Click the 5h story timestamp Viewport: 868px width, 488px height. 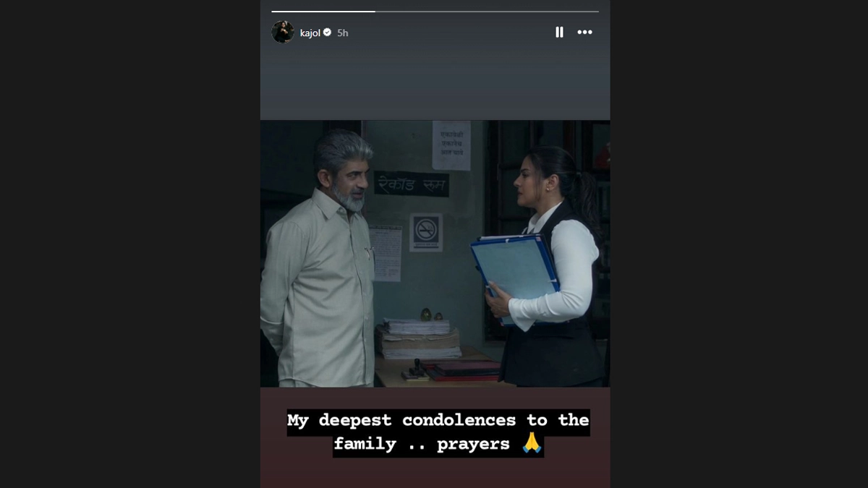tap(343, 33)
